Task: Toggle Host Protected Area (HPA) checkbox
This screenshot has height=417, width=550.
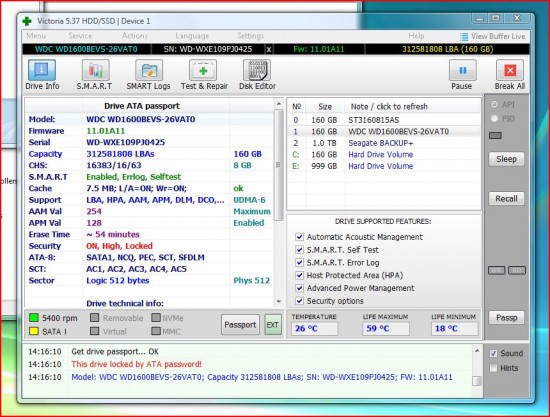Action: [299, 275]
